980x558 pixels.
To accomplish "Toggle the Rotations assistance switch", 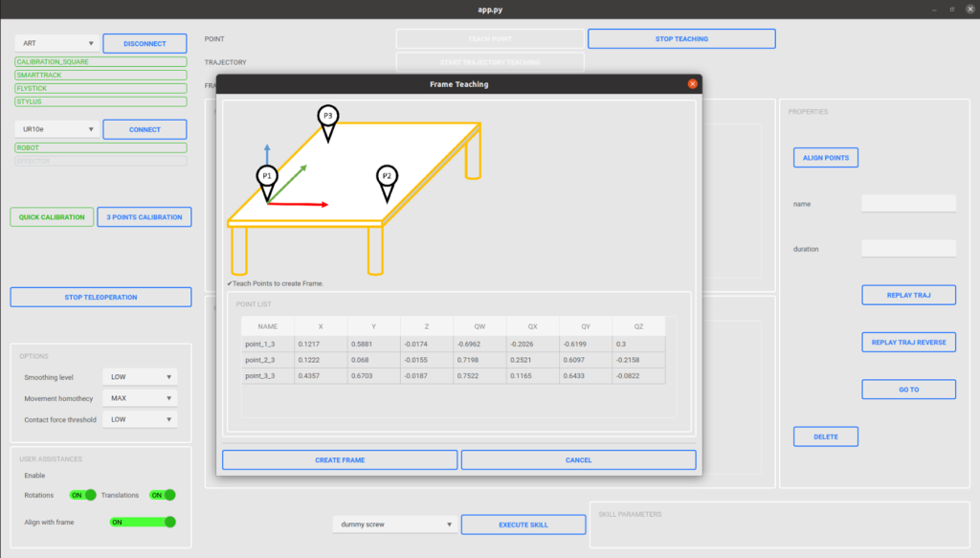I will pyautogui.click(x=83, y=495).
